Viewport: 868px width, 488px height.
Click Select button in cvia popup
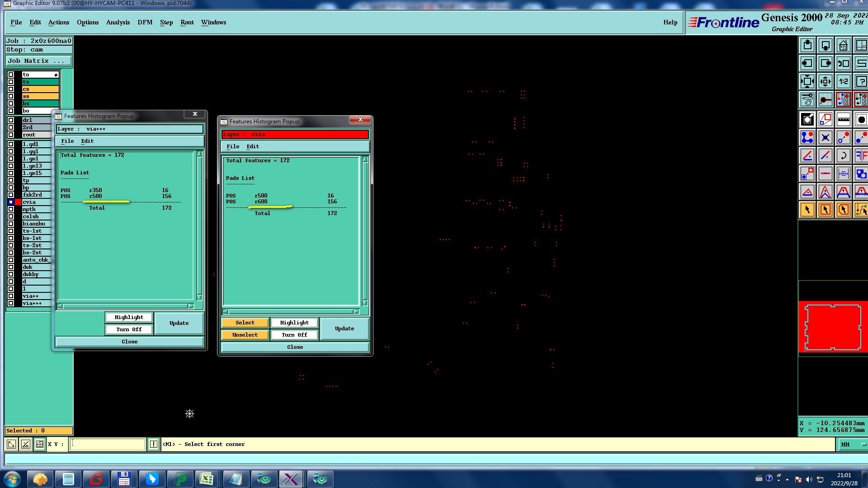coord(245,323)
